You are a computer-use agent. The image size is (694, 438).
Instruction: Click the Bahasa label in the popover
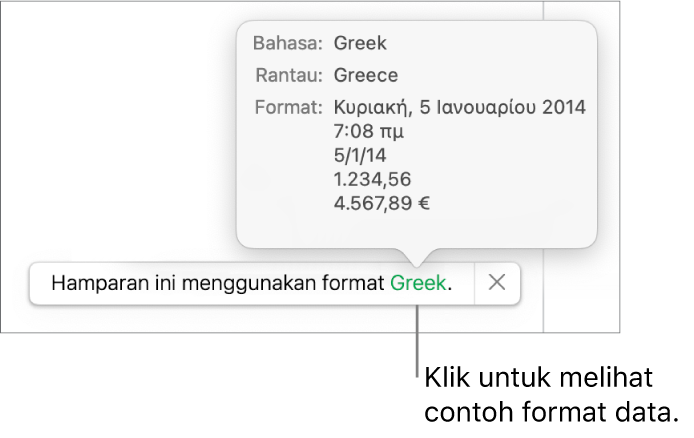point(287,44)
